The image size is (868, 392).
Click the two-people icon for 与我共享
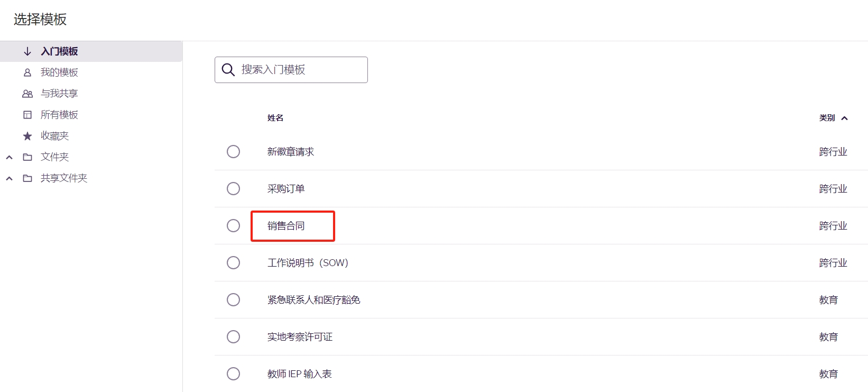coord(27,94)
